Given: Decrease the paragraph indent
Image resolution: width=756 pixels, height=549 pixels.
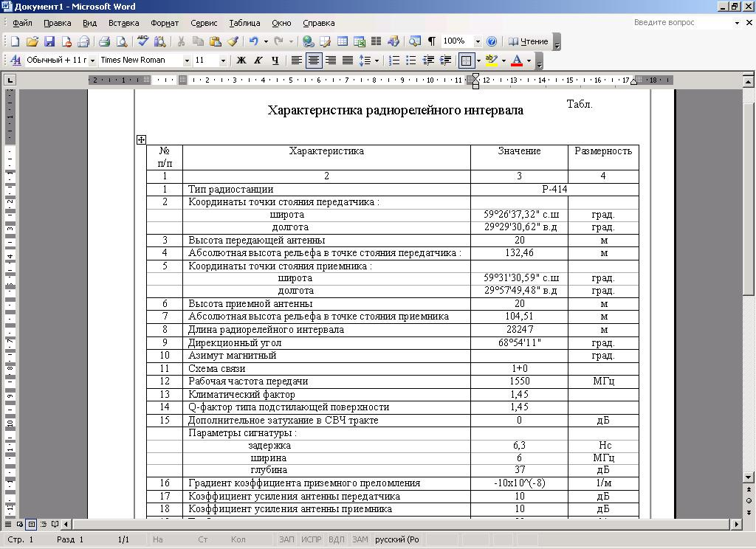Looking at the screenshot, I should pos(428,61).
